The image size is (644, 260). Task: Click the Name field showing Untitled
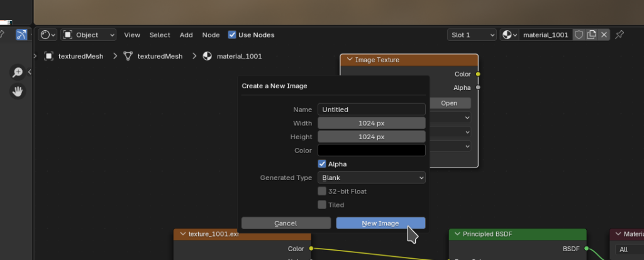[x=371, y=110]
